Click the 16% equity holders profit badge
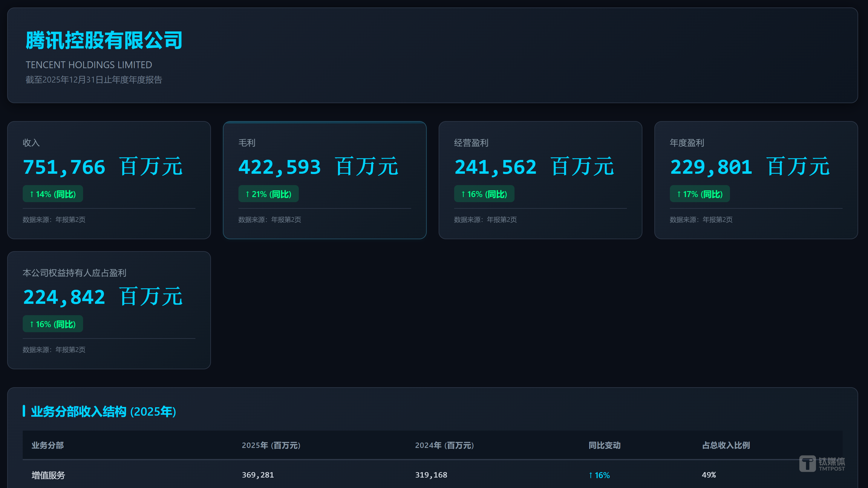The height and width of the screenshot is (488, 868). pos(53,324)
